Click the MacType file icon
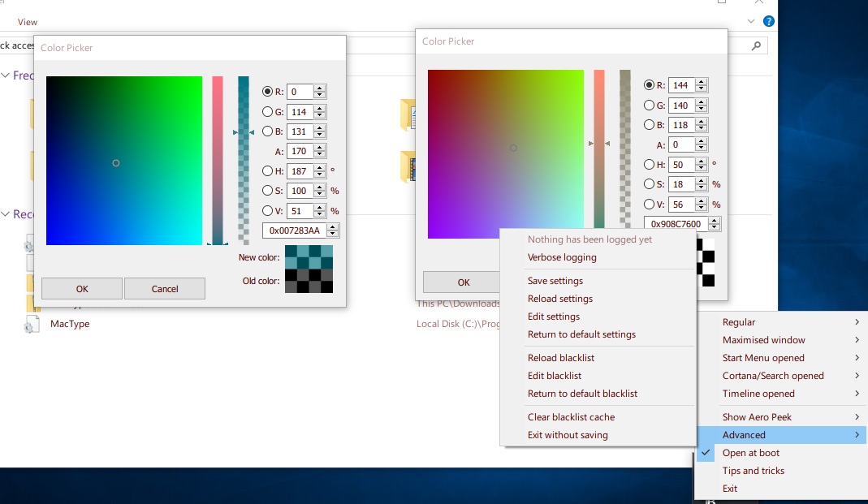This screenshot has width=868, height=504. click(32, 324)
